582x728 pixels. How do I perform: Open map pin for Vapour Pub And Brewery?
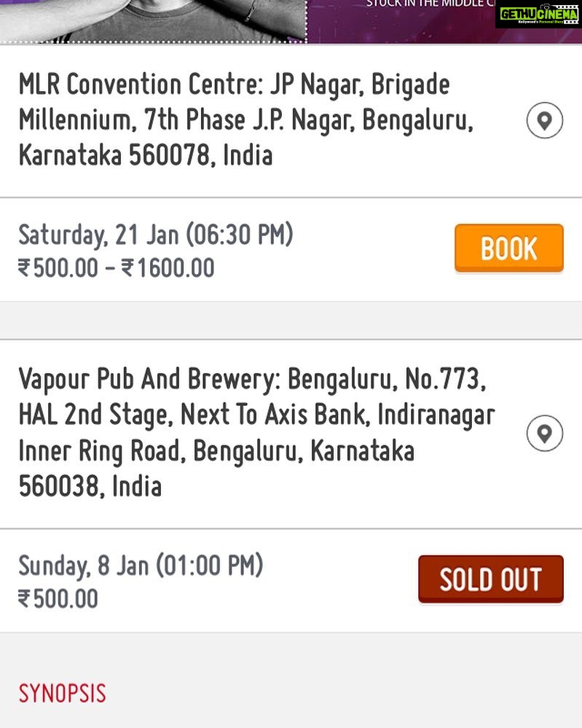[x=544, y=433]
